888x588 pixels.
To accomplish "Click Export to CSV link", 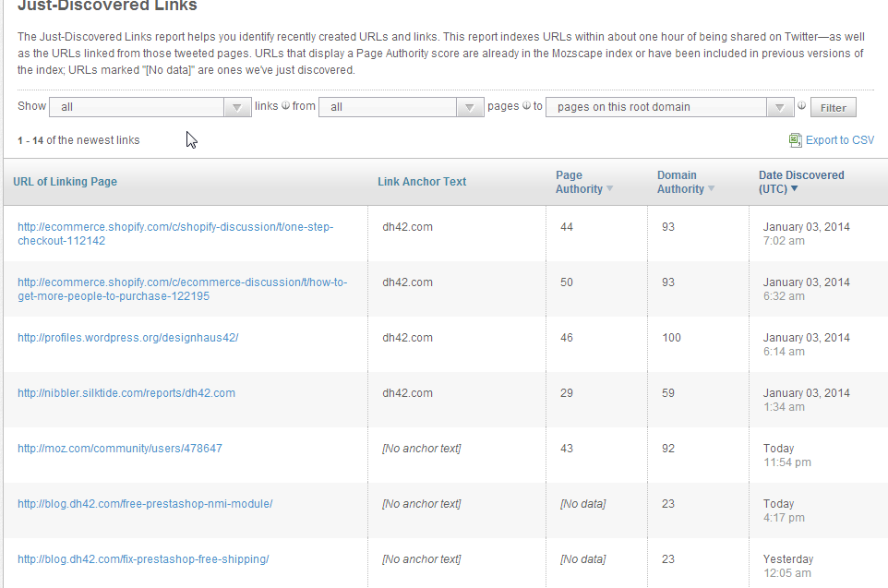I will [840, 140].
